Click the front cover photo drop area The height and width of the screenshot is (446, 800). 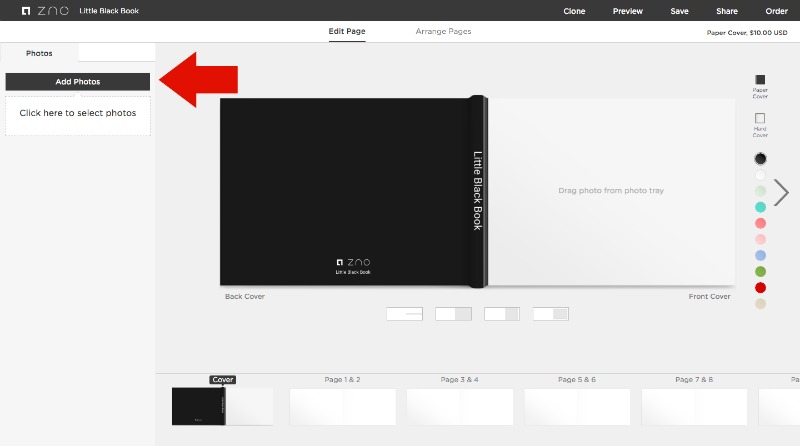611,191
